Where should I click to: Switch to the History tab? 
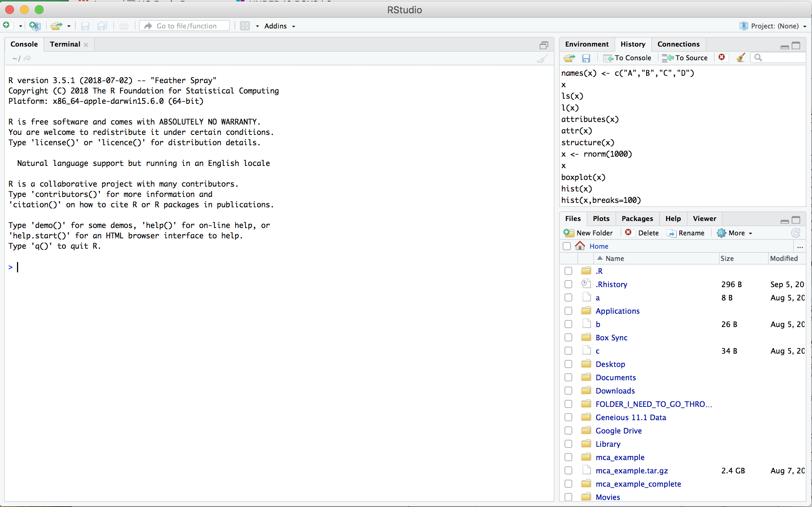(633, 44)
